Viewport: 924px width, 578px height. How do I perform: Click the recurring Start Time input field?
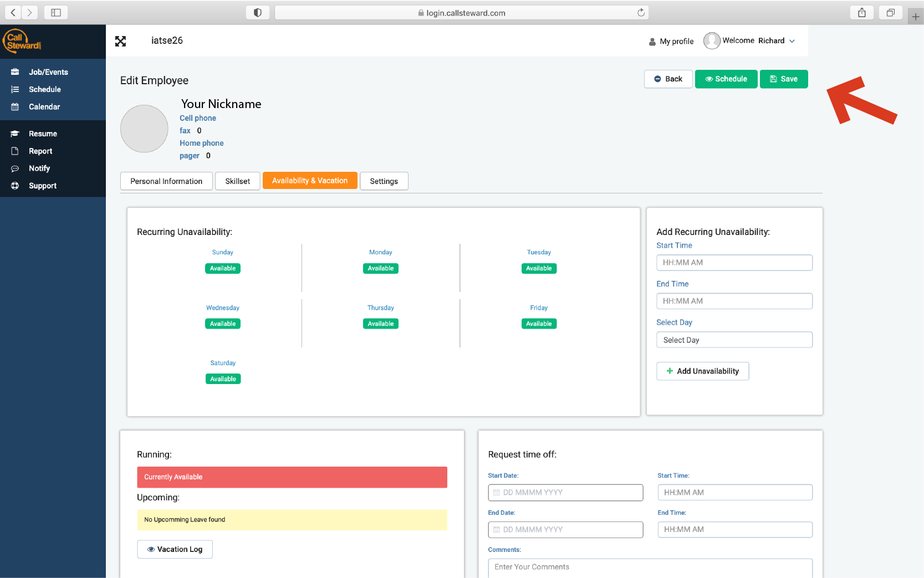click(734, 263)
